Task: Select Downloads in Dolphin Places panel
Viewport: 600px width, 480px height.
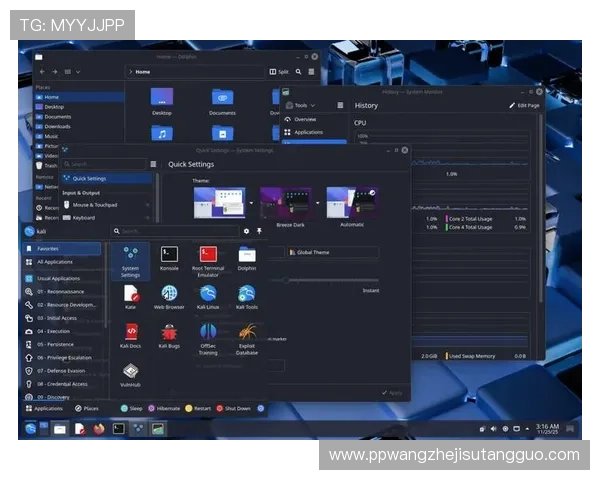Action: (x=79, y=127)
